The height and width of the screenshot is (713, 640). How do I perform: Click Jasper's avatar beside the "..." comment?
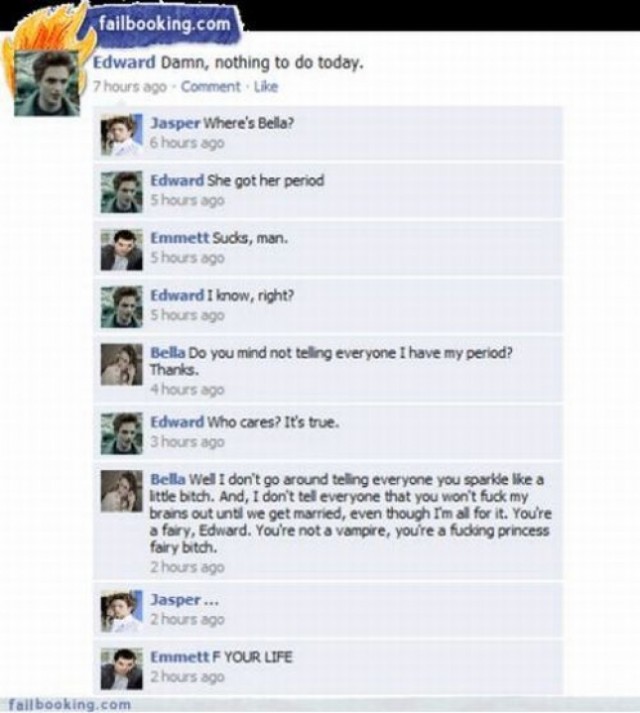coord(121,612)
